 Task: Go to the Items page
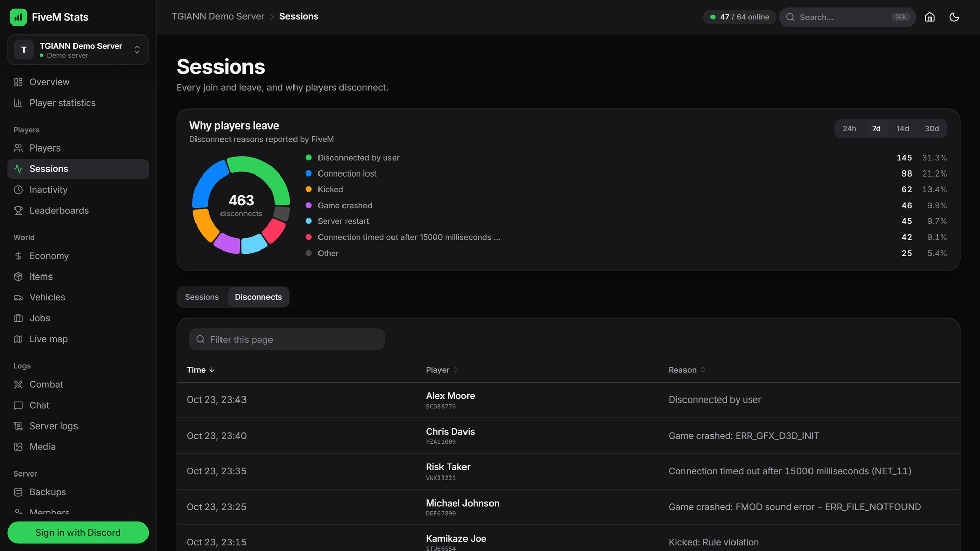click(78, 277)
